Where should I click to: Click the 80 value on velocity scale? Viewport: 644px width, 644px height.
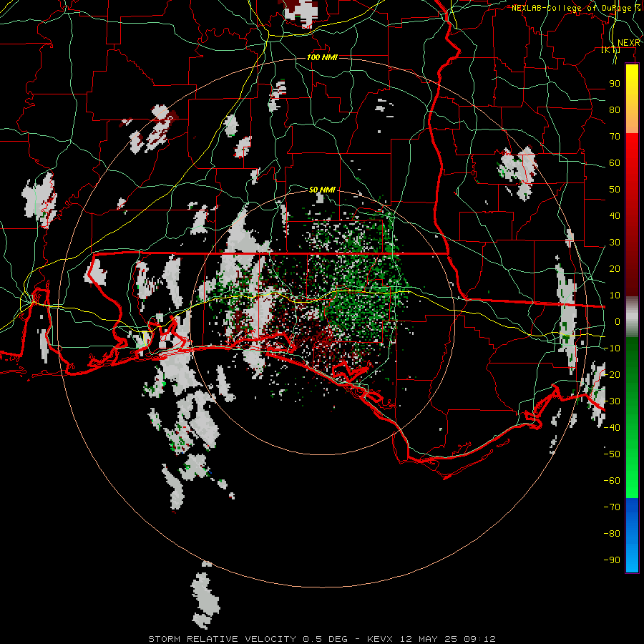(x=615, y=110)
